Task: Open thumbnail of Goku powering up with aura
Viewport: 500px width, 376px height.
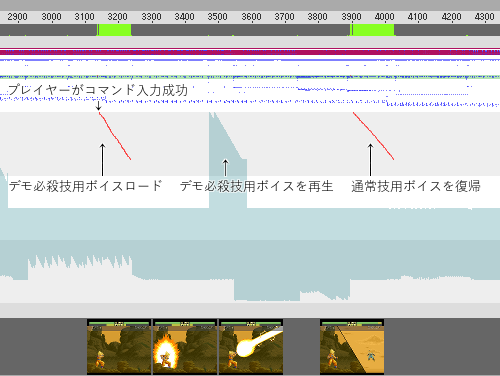Action: [185, 347]
